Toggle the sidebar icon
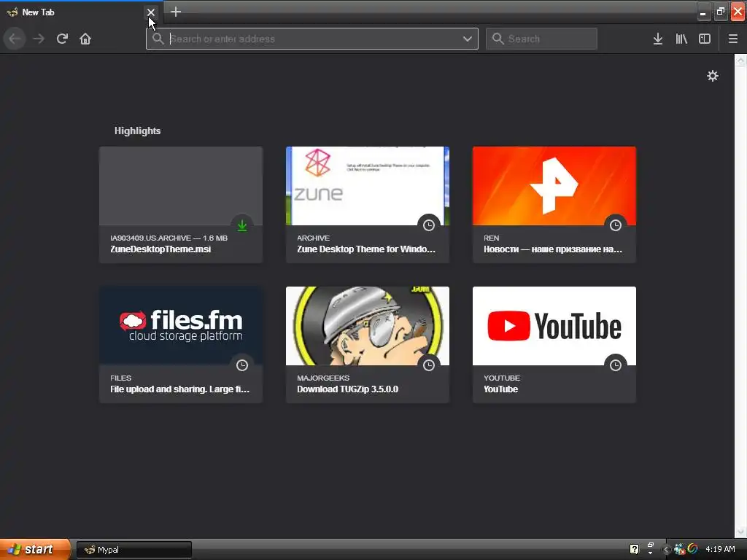 [705, 39]
